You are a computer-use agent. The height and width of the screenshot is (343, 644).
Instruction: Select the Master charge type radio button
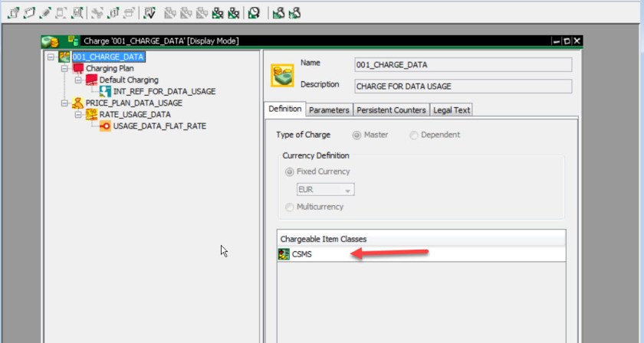[x=356, y=135]
